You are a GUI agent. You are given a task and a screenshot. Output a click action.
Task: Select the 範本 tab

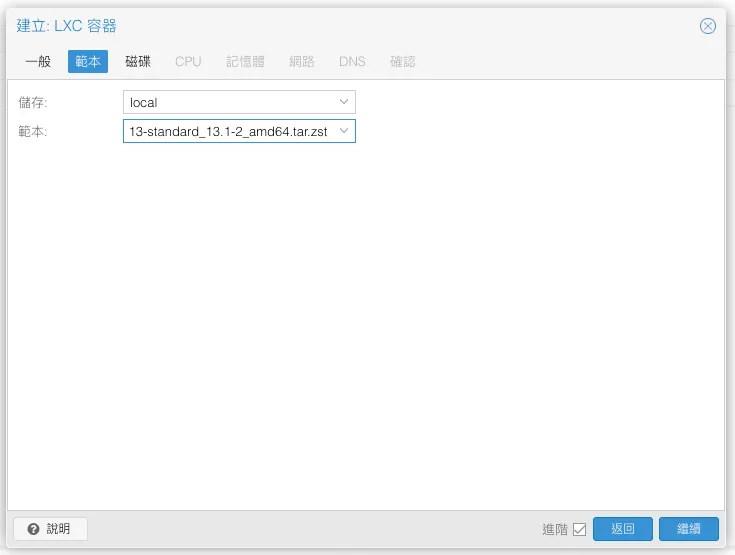pyautogui.click(x=88, y=61)
